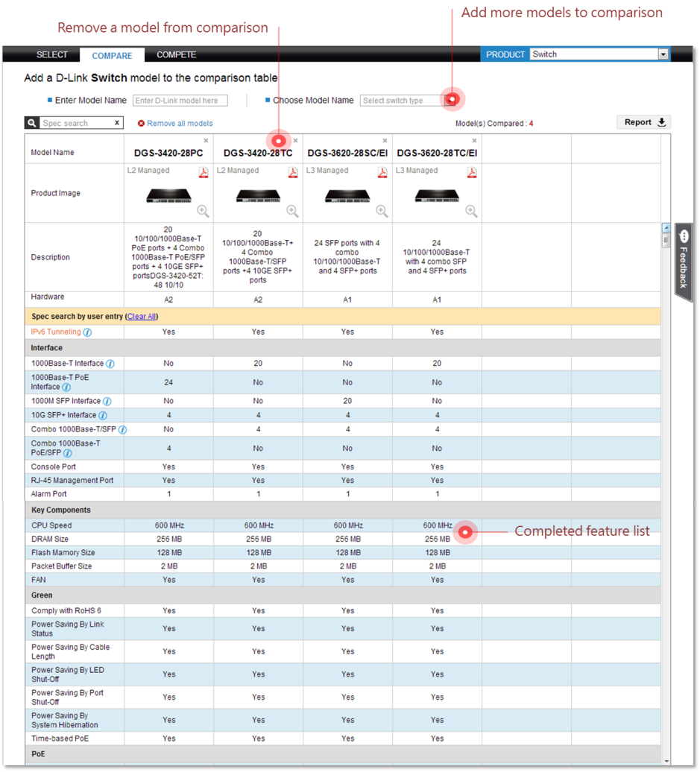Open the Select switch type dropdown
The height and width of the screenshot is (772, 700).
pos(450,101)
